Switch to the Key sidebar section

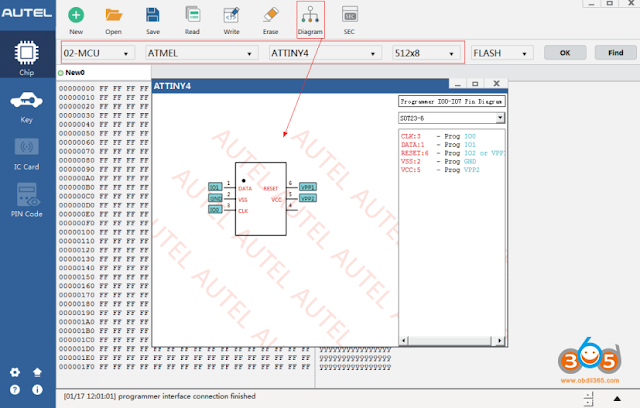27,107
